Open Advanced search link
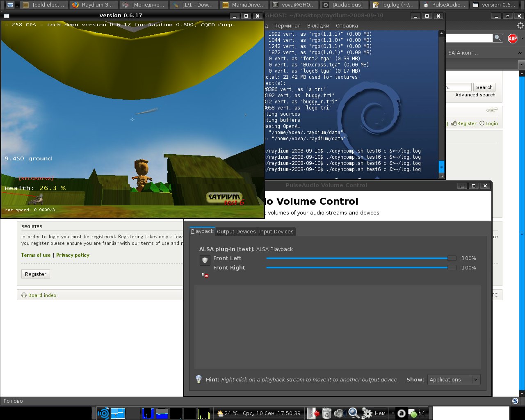525x420 pixels. pos(475,95)
